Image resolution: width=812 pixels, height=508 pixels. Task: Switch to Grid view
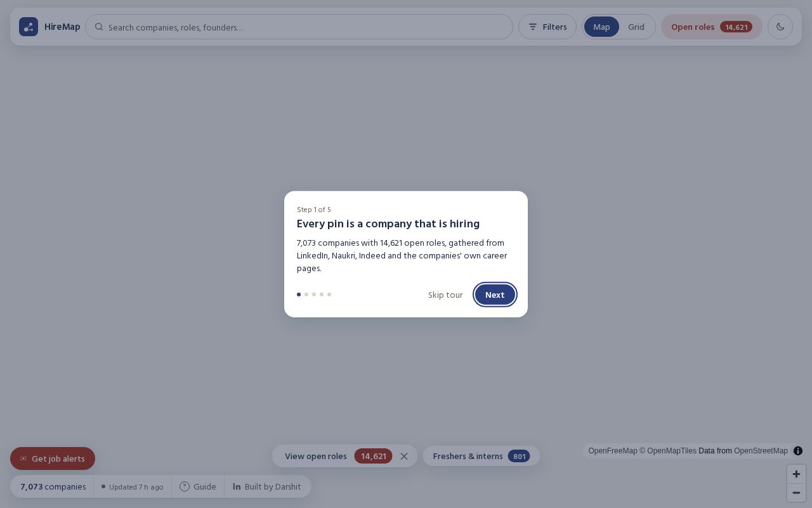636,27
